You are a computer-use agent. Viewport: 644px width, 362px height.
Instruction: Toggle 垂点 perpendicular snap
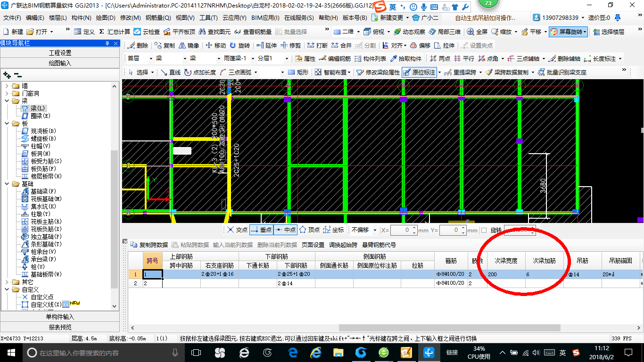[x=261, y=230]
